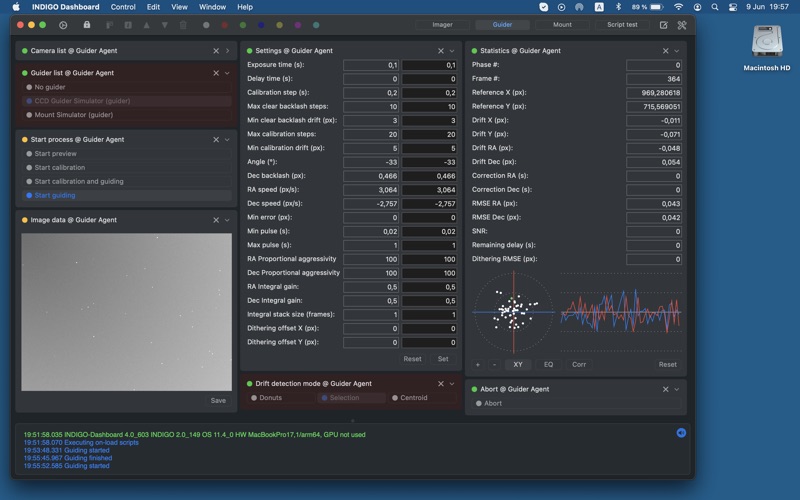Screen dimensions: 800x500
Task: Select CCD Guider Simulator (guider)
Action: pyautogui.click(x=126, y=101)
